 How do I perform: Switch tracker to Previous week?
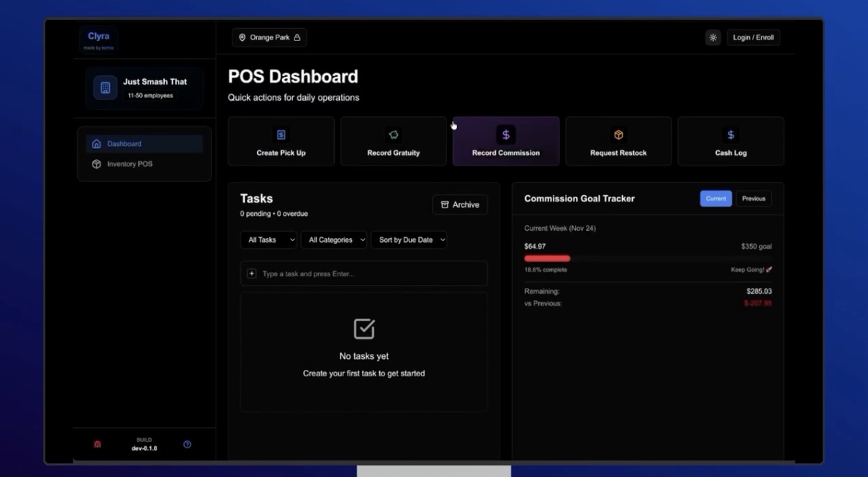click(754, 199)
